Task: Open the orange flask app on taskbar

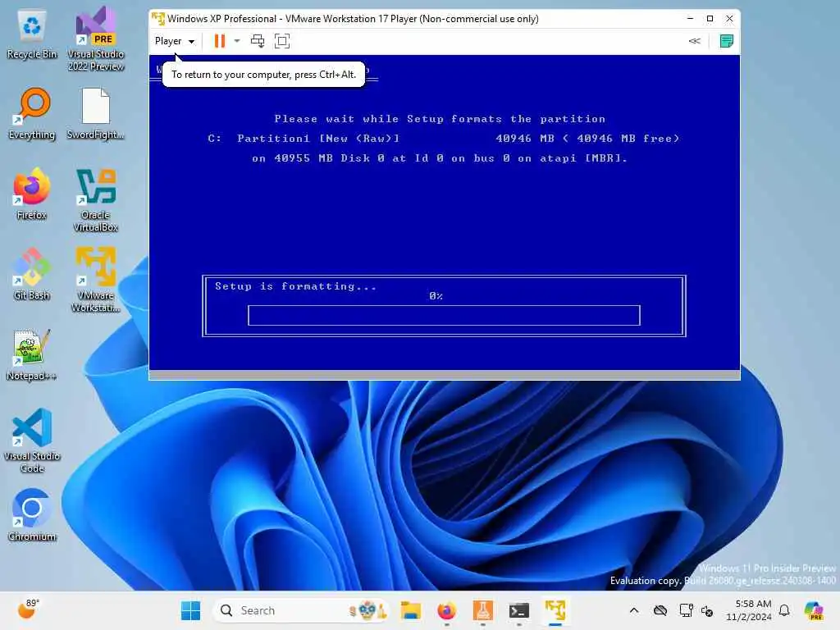Action: 482,610
